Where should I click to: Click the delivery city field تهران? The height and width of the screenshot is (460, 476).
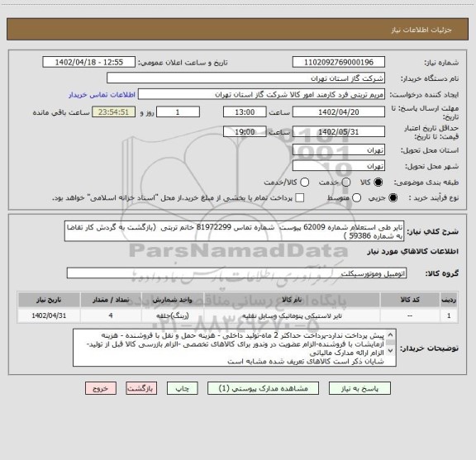point(339,166)
